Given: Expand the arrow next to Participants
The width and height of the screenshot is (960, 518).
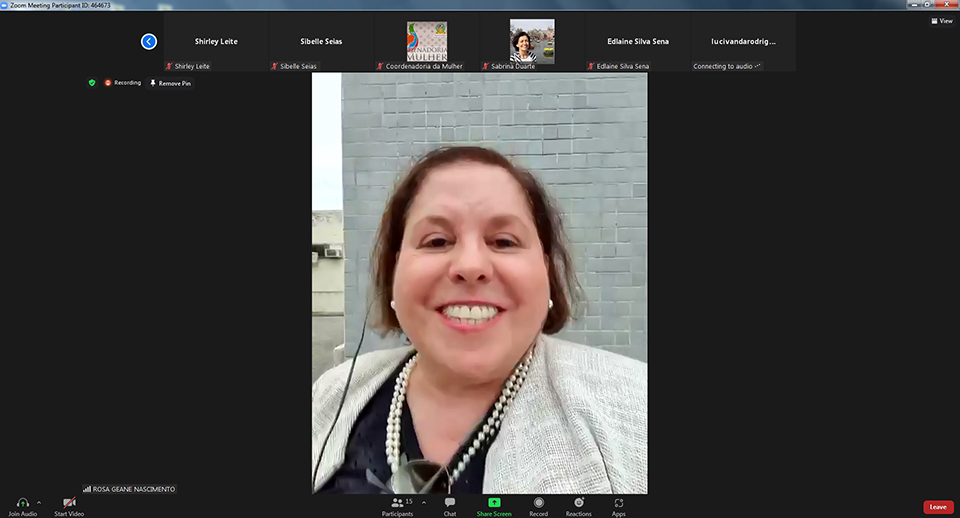Looking at the screenshot, I should pos(424,502).
